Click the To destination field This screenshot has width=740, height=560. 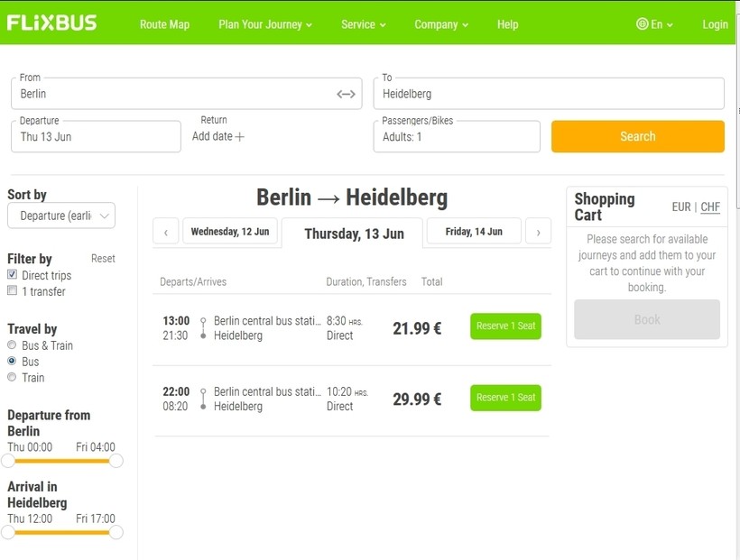[548, 94]
